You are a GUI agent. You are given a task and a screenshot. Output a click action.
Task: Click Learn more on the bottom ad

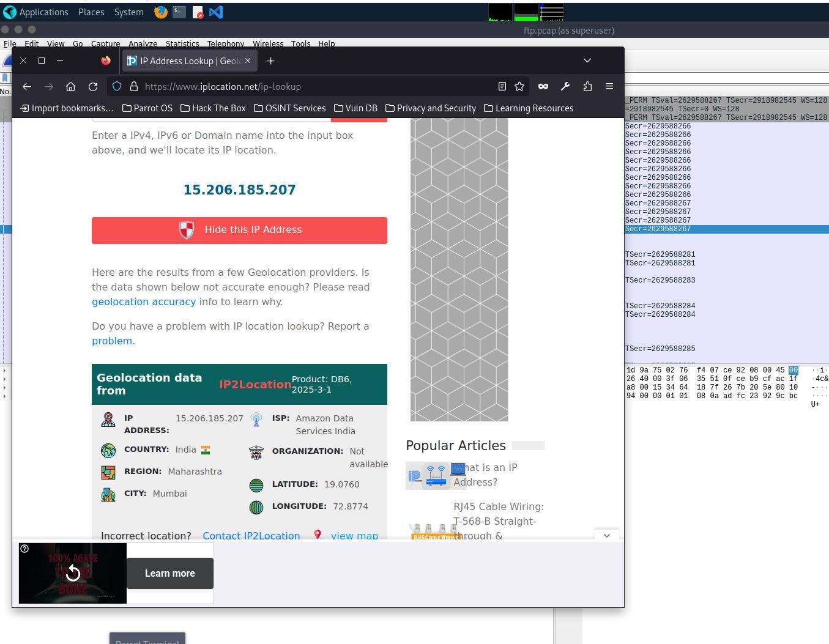click(x=170, y=574)
